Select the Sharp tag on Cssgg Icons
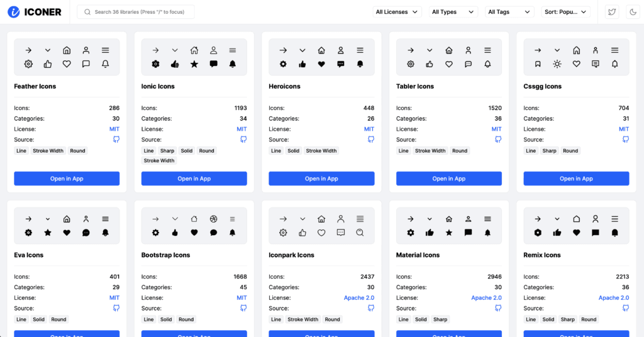The height and width of the screenshot is (337, 644). pyautogui.click(x=549, y=151)
